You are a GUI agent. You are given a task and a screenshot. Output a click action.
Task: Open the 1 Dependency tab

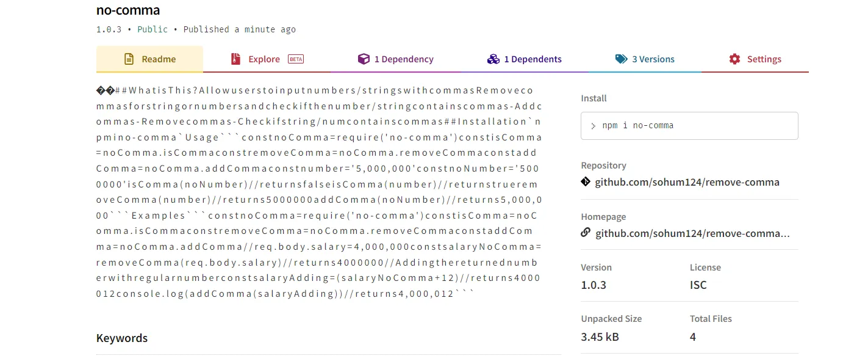click(x=395, y=59)
